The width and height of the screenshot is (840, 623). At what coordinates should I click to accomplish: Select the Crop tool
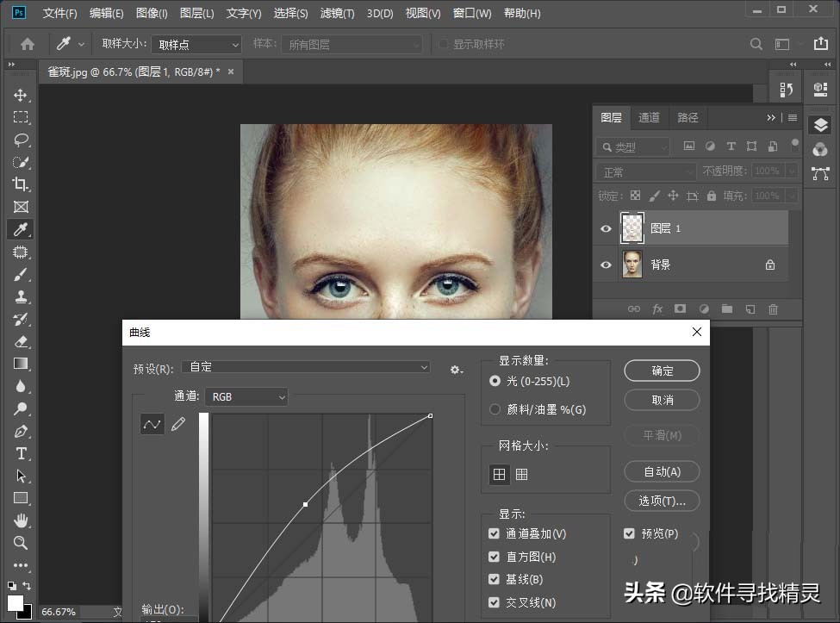point(21,184)
